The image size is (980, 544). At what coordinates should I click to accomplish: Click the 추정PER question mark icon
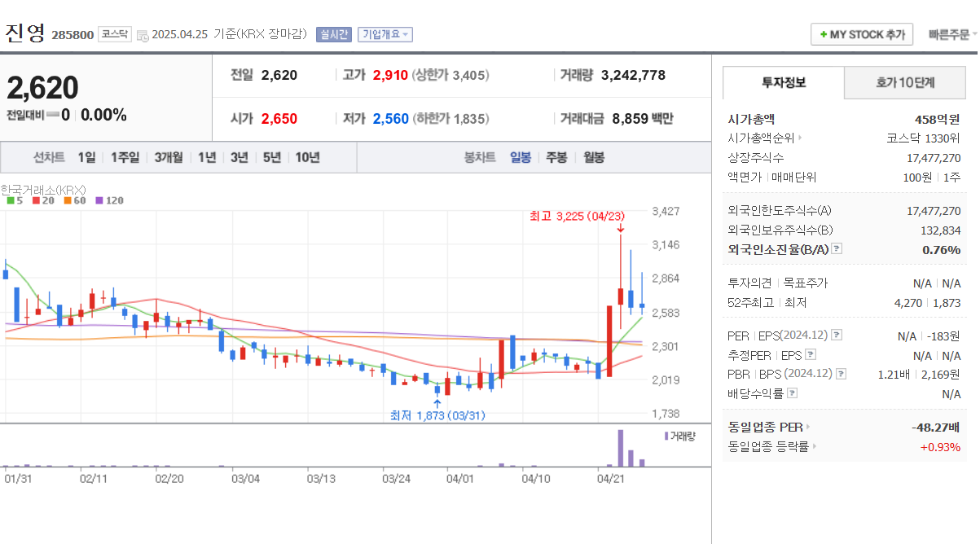coord(810,354)
